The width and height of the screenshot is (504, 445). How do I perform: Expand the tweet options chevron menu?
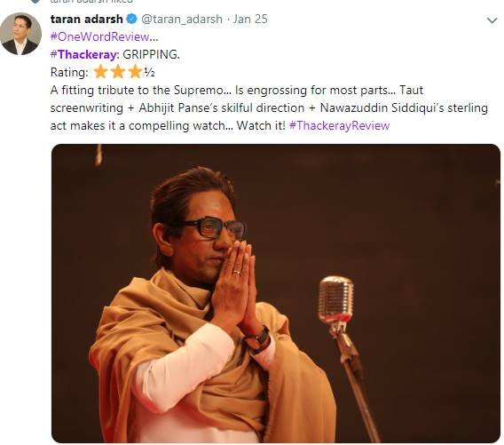pyautogui.click(x=492, y=20)
